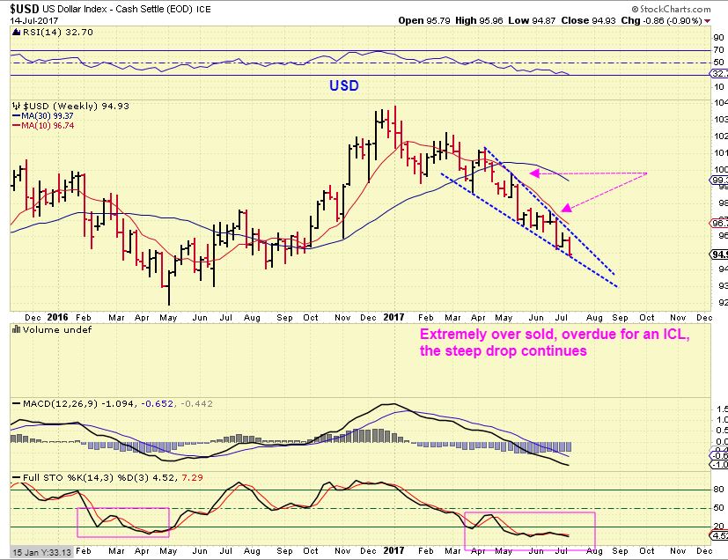Viewport: 728px width, 560px height.
Task: Click 'the steep drop continues' note
Action: (x=504, y=351)
